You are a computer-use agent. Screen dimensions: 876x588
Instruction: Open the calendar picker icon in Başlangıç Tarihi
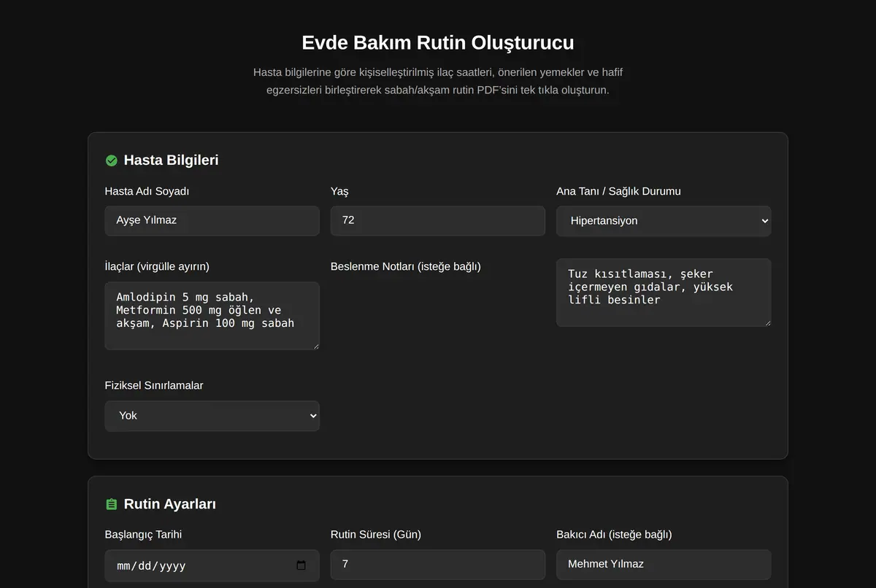click(301, 565)
